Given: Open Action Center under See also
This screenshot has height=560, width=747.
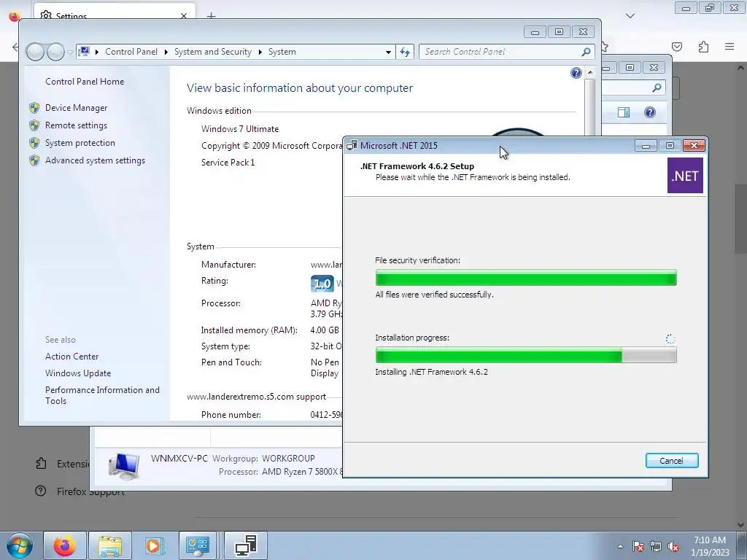Looking at the screenshot, I should pos(72,357).
